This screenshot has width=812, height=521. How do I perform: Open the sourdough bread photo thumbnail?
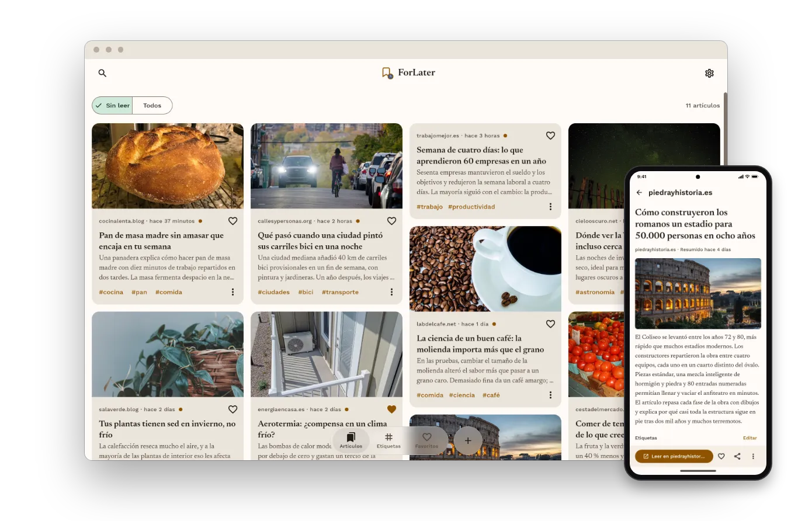click(x=168, y=166)
